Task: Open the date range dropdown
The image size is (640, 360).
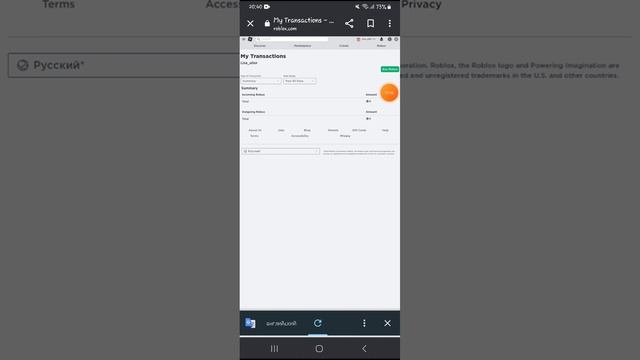Action: (300, 81)
